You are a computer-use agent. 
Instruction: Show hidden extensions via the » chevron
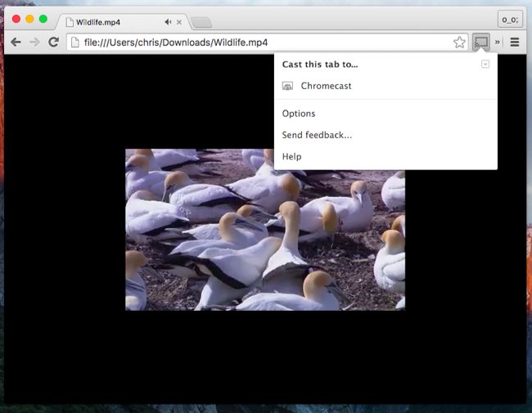coord(498,42)
